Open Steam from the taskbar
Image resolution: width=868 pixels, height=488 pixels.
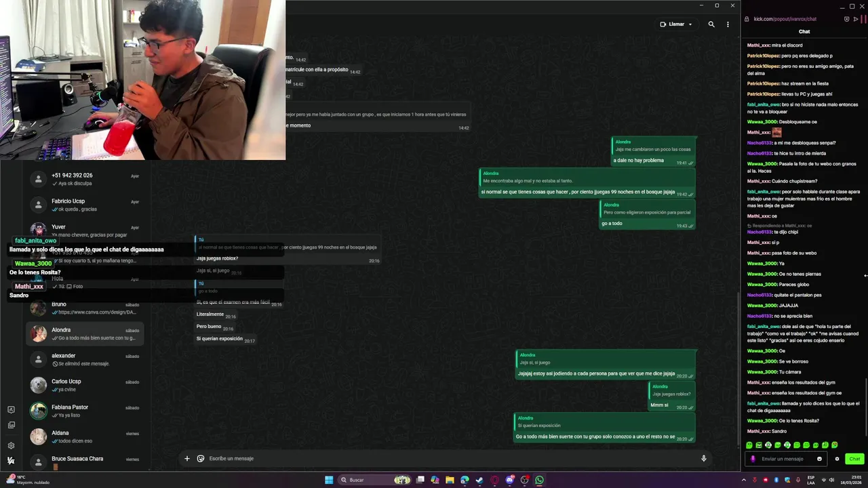click(479, 480)
